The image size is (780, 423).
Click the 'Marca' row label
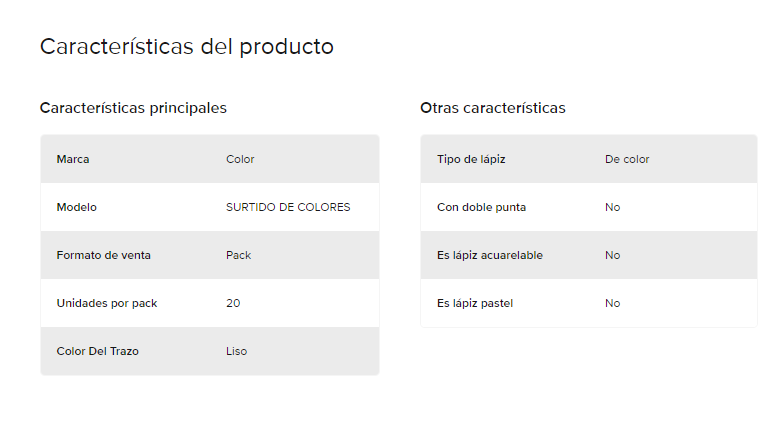(73, 159)
